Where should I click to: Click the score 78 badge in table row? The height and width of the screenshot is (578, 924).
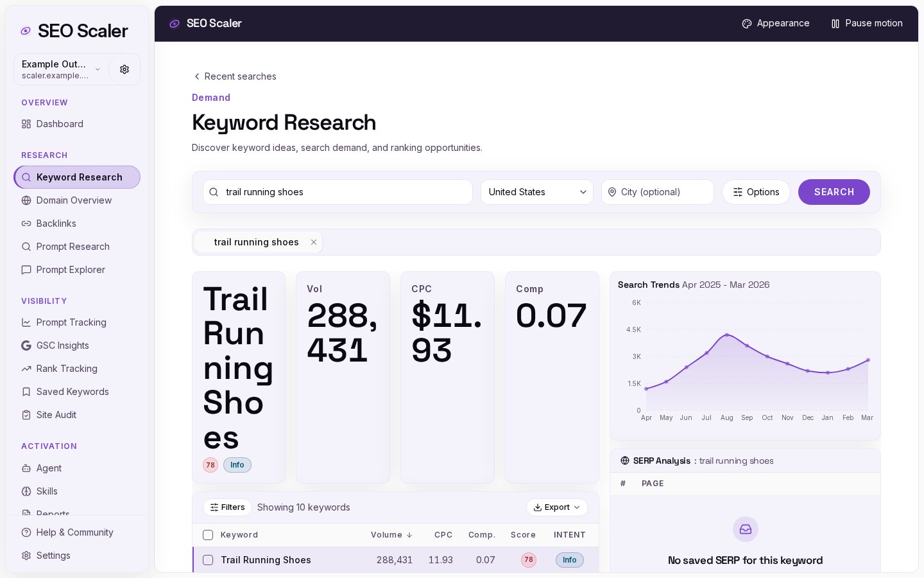click(x=529, y=560)
